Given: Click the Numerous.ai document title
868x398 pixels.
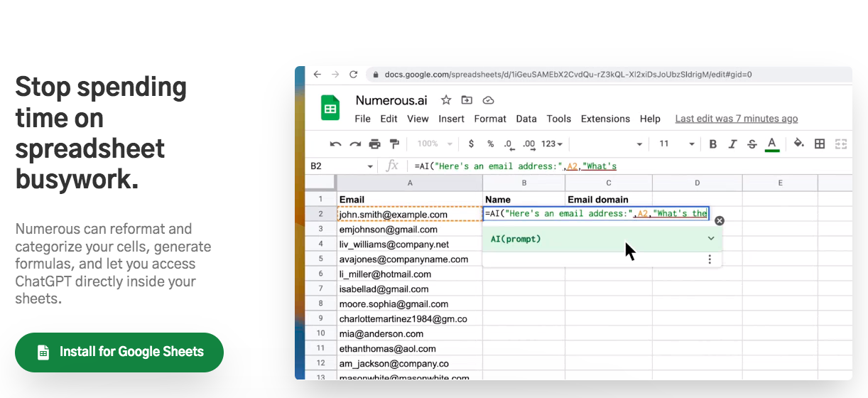Looking at the screenshot, I should 393,100.
